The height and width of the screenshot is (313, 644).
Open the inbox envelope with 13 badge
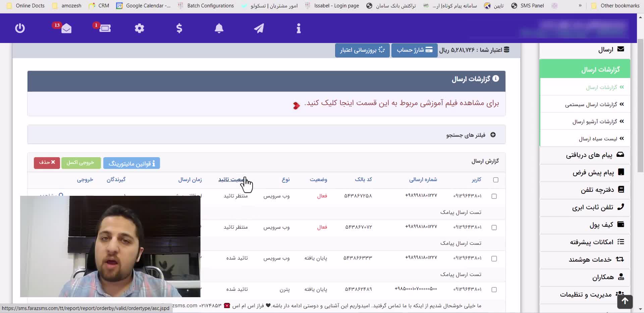click(66, 29)
